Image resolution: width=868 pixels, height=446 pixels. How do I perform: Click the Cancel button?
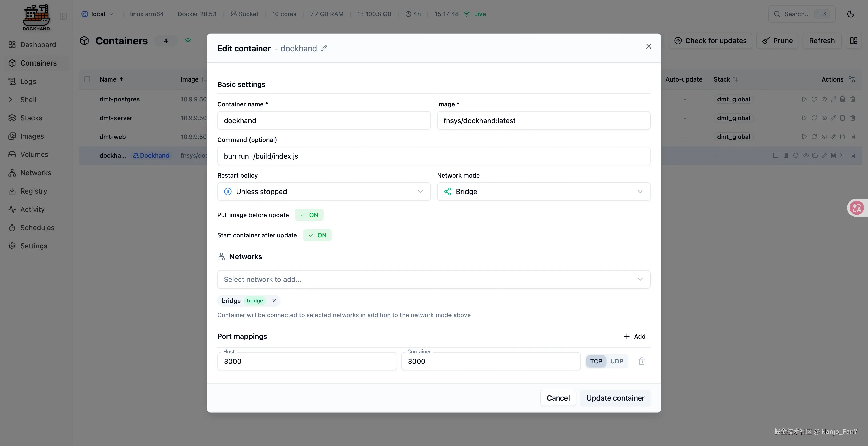558,398
